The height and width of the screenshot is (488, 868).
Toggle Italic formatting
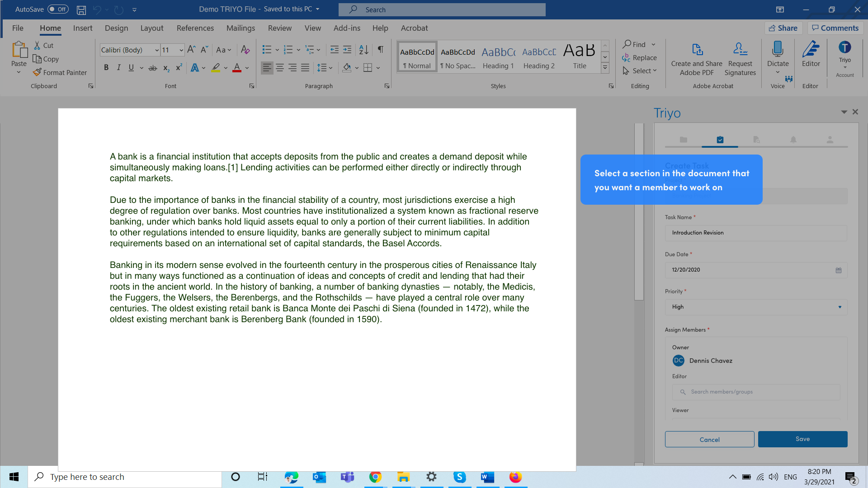click(118, 68)
